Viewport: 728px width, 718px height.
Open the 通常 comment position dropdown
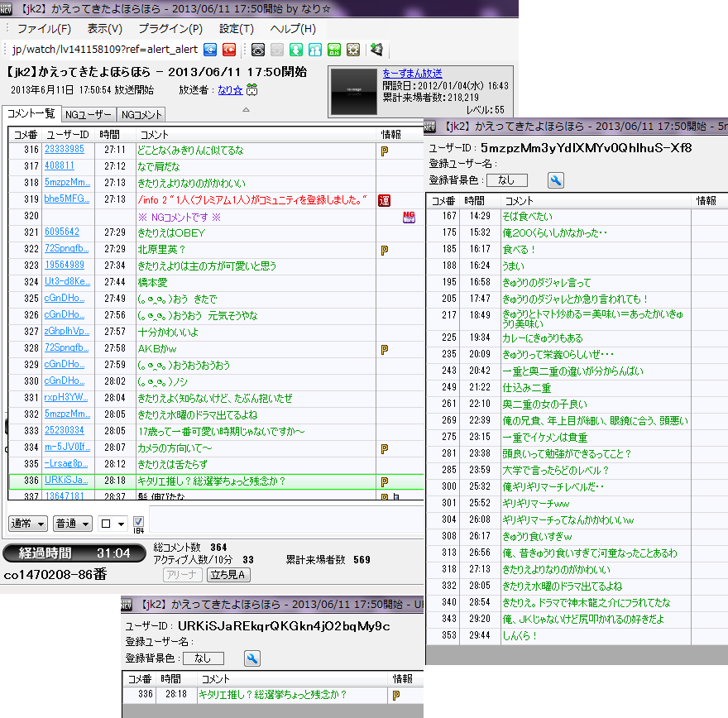[28, 524]
